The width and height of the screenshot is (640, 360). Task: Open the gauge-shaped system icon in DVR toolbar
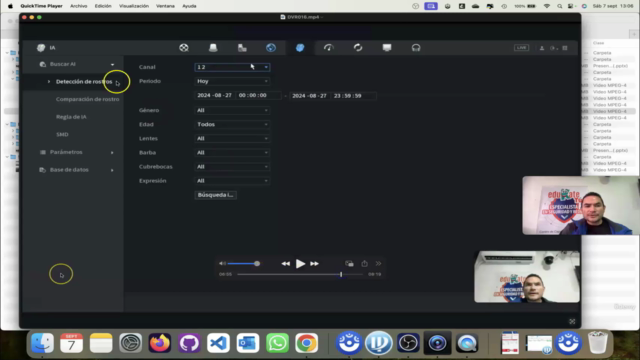tap(329, 48)
